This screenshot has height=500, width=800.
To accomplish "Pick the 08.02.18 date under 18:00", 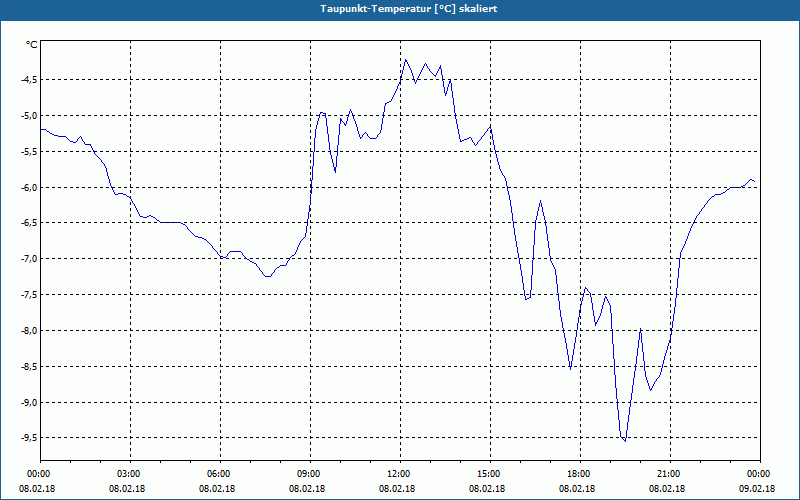I will click(x=577, y=489).
